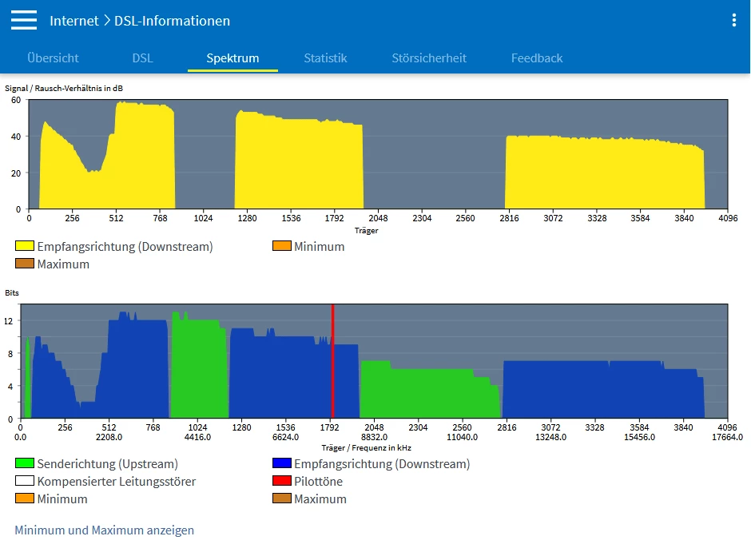Image resolution: width=751 pixels, height=560 pixels.
Task: Click the blue Downstream swatch in Bits legend
Action: coord(281,463)
